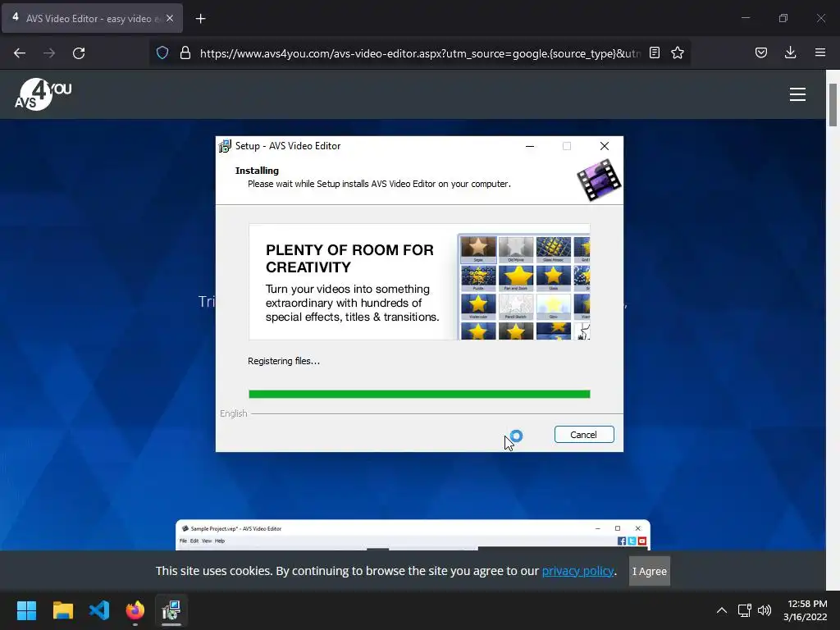
Task: View site security padlock info
Action: (x=185, y=53)
